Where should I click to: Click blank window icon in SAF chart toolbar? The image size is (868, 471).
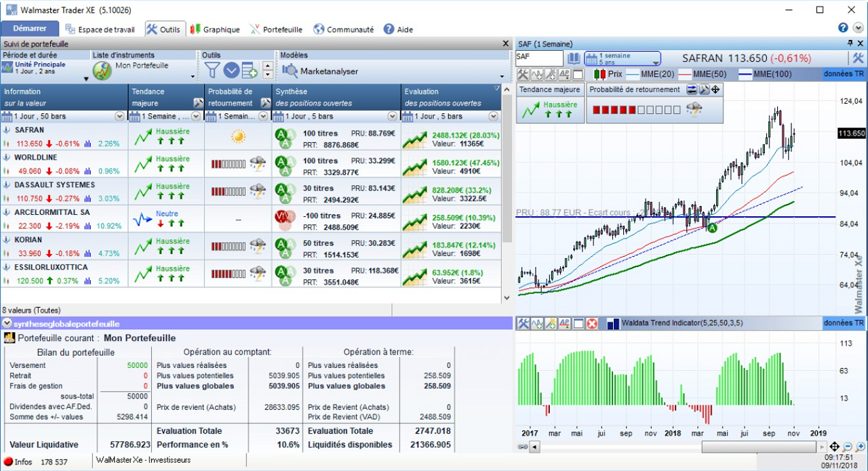pos(578,74)
